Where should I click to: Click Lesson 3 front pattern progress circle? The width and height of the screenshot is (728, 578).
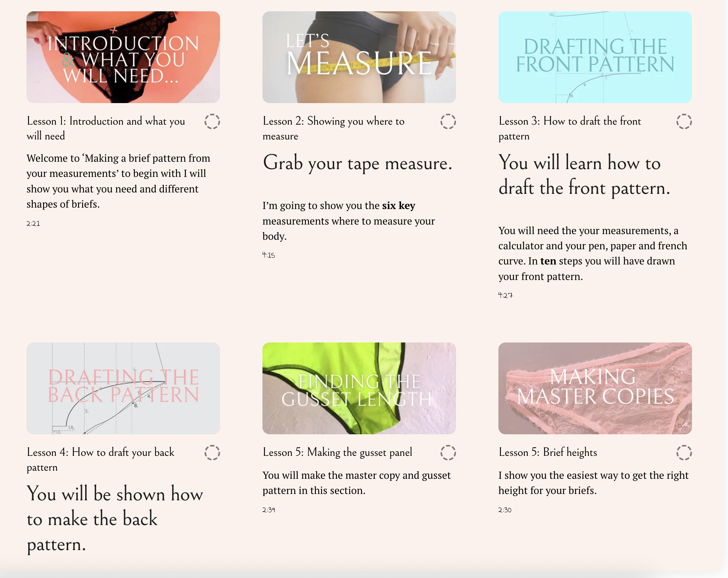(684, 121)
